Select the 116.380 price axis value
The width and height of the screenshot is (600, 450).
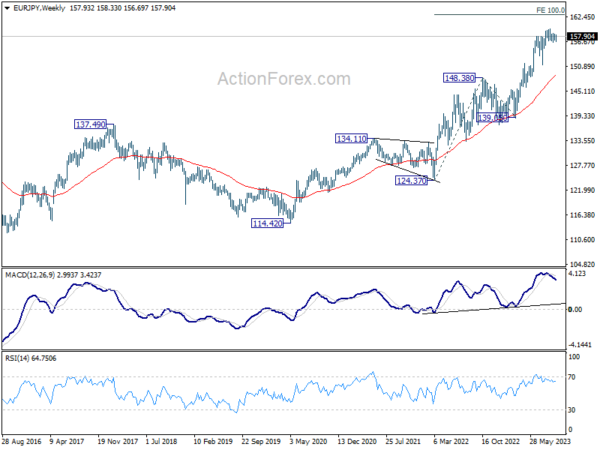point(582,215)
